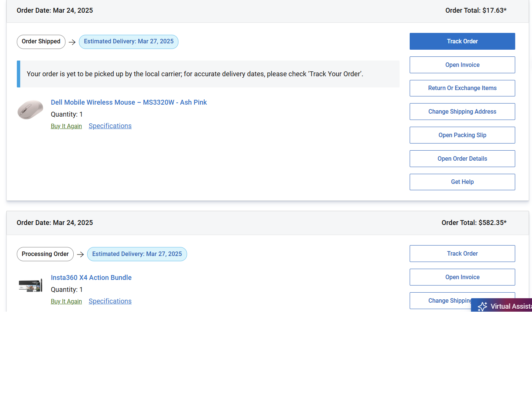The height and width of the screenshot is (398, 532).
Task: Click 'Quantity: 1' under Dell mouse
Action: click(67, 114)
